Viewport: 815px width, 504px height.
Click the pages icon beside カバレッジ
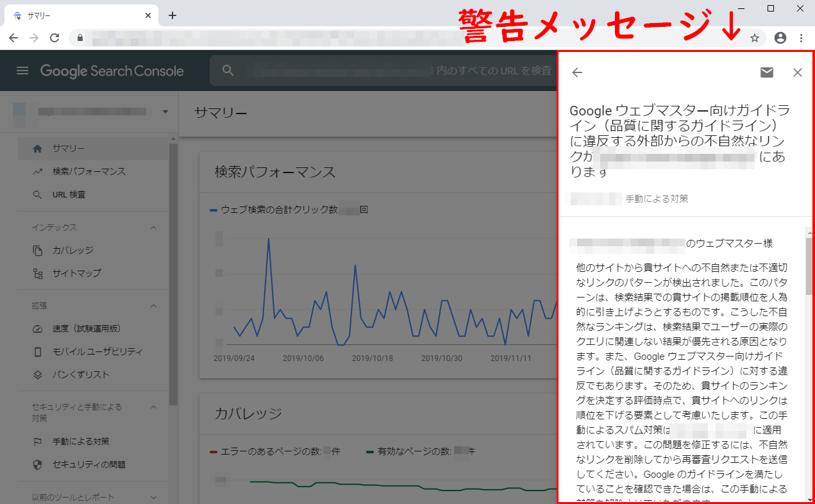38,250
